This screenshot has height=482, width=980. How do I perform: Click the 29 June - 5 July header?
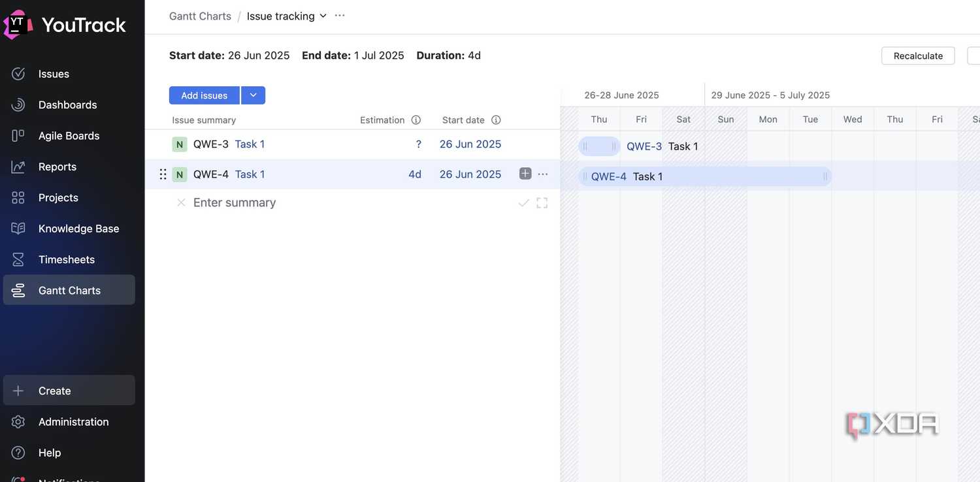coord(770,95)
